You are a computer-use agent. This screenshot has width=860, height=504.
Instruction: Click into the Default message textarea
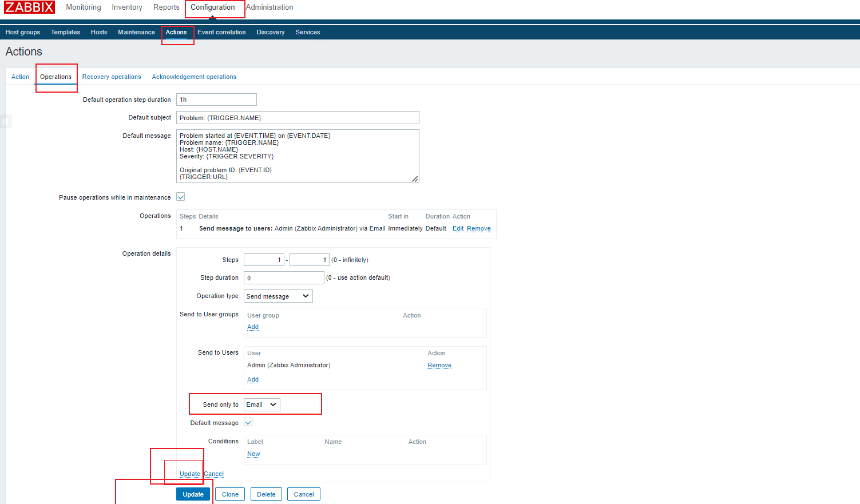298,156
